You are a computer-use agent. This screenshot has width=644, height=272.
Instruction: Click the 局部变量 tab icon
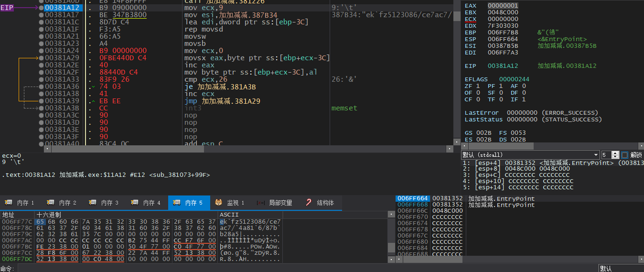261,203
